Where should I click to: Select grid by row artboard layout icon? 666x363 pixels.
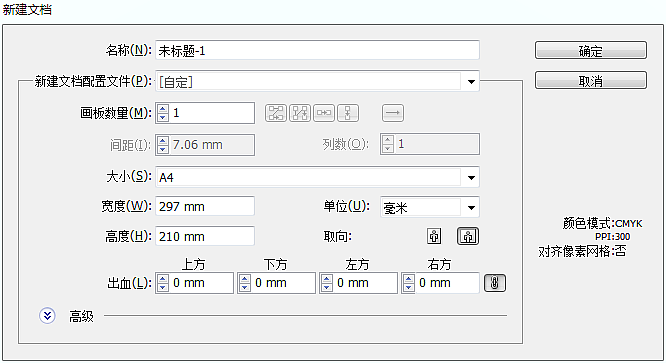(276, 113)
